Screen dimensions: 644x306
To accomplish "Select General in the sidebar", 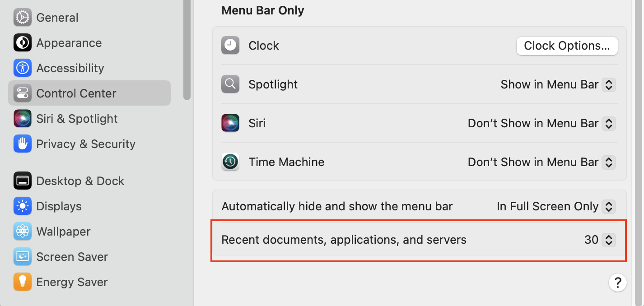I will [57, 18].
